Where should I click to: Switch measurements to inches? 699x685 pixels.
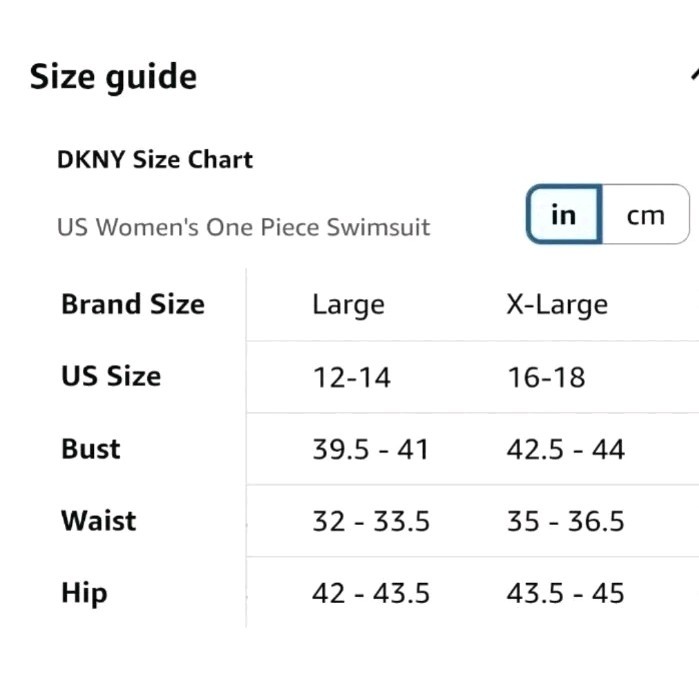[563, 214]
